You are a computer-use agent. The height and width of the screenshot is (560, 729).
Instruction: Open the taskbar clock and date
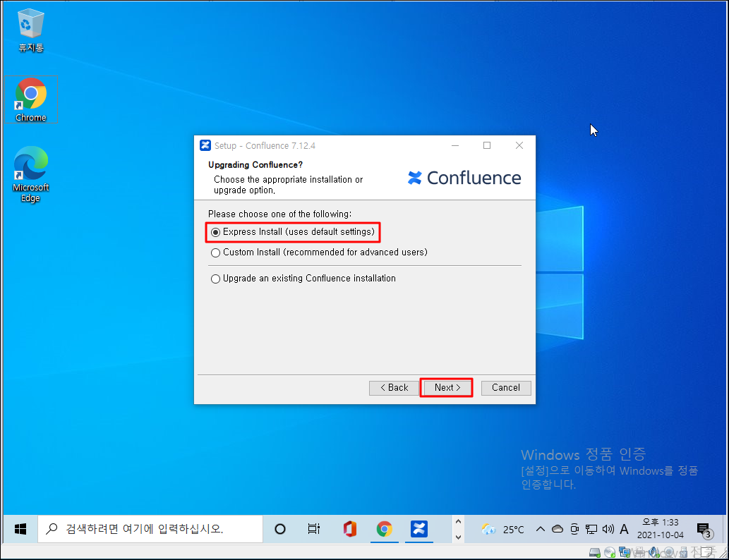[660, 529]
